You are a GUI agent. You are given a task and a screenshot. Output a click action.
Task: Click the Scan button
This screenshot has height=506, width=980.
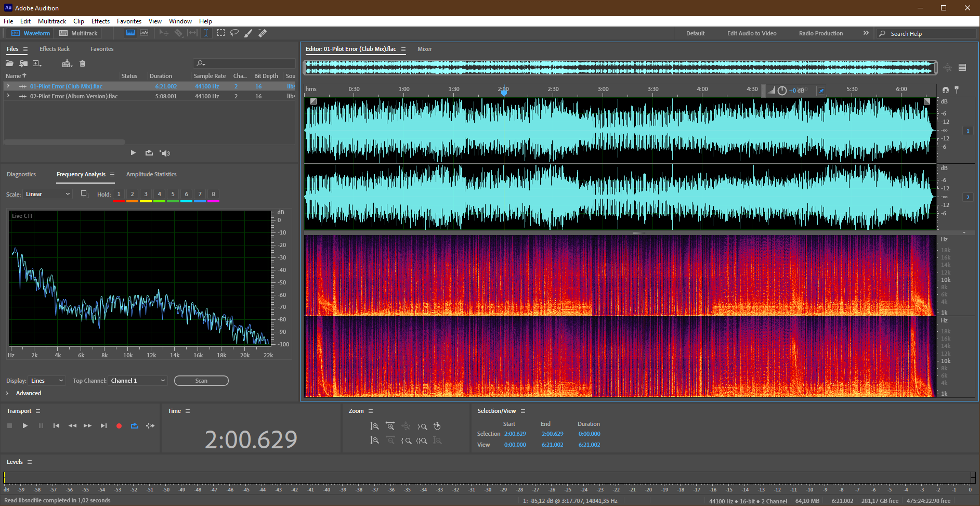tap(201, 381)
